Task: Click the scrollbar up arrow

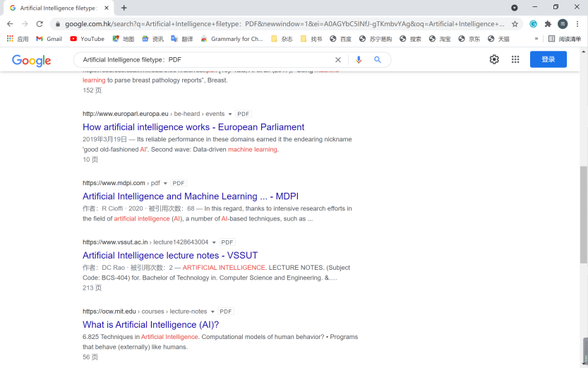Action: point(584,52)
